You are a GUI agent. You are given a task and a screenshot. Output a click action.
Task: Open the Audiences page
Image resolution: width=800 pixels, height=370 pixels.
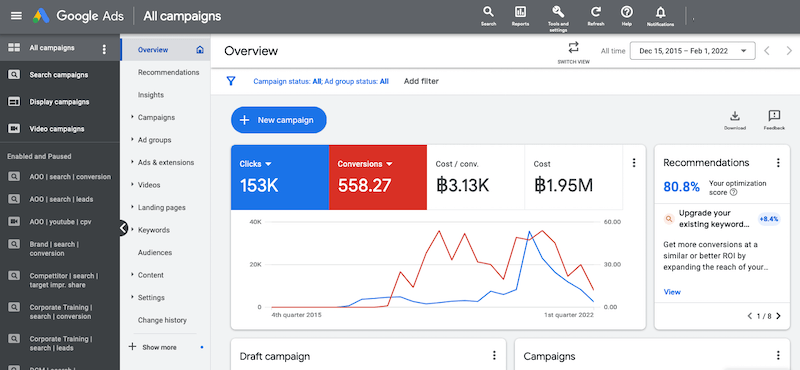[x=155, y=253]
